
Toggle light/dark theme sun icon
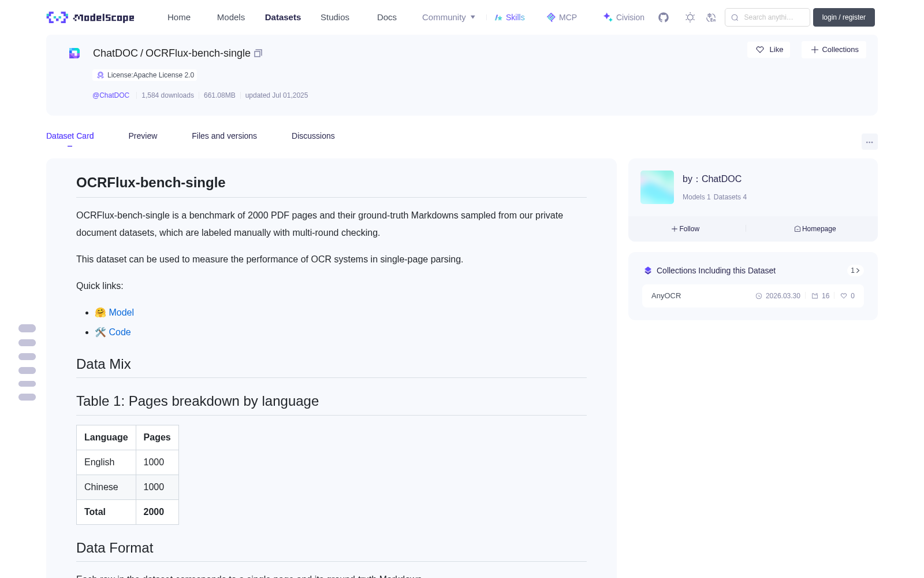click(x=690, y=17)
